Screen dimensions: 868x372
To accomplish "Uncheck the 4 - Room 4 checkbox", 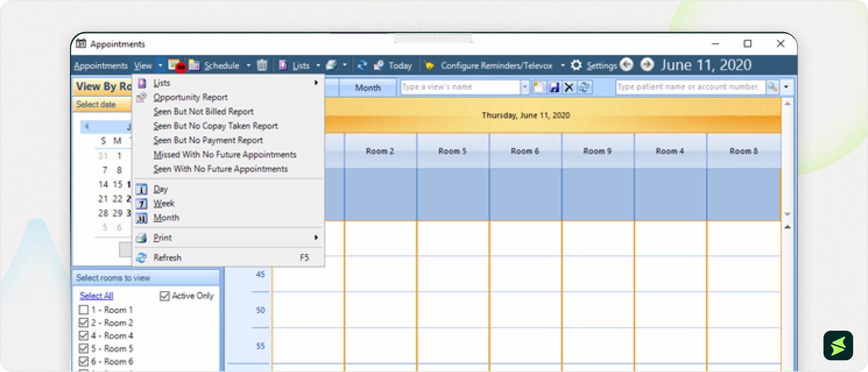I will (x=83, y=336).
